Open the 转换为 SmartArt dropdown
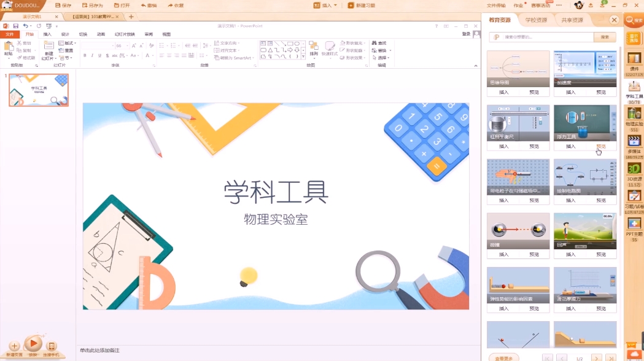The image size is (644, 361). tap(234, 58)
